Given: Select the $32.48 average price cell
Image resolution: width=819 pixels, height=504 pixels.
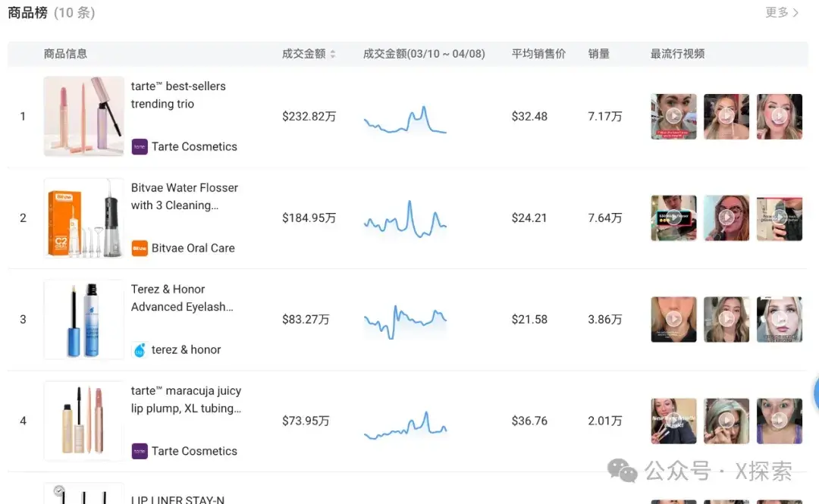Looking at the screenshot, I should pos(529,117).
